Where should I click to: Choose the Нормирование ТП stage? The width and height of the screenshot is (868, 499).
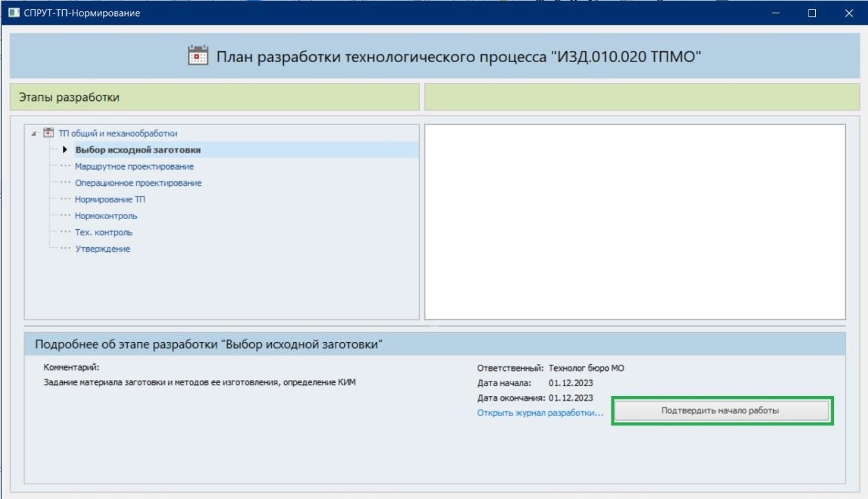[110, 199]
